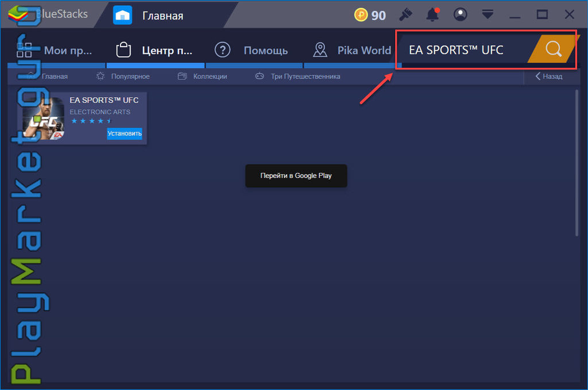Click the orange search magnifier button
The width and height of the screenshot is (588, 390).
[554, 49]
